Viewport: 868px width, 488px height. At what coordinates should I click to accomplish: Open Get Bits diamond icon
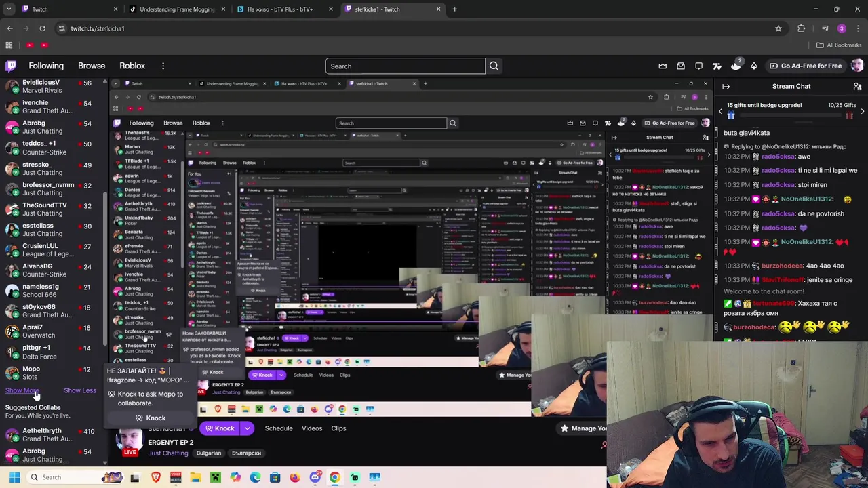click(753, 66)
